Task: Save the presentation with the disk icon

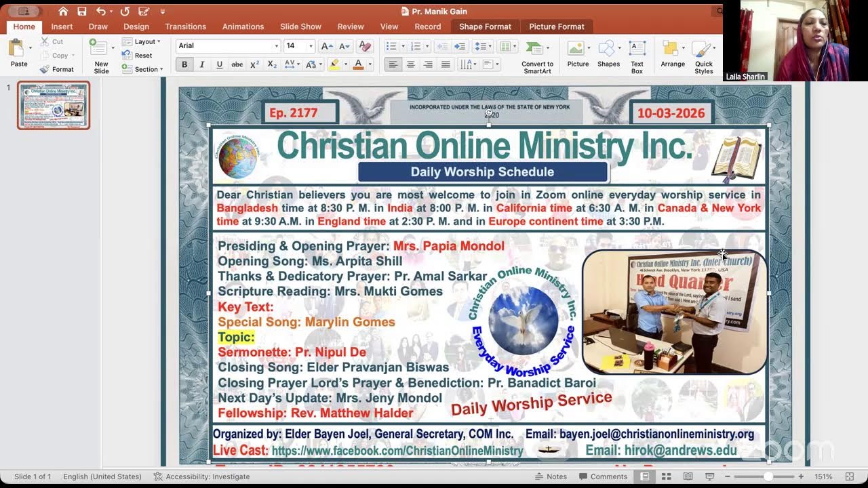Action: [x=82, y=12]
